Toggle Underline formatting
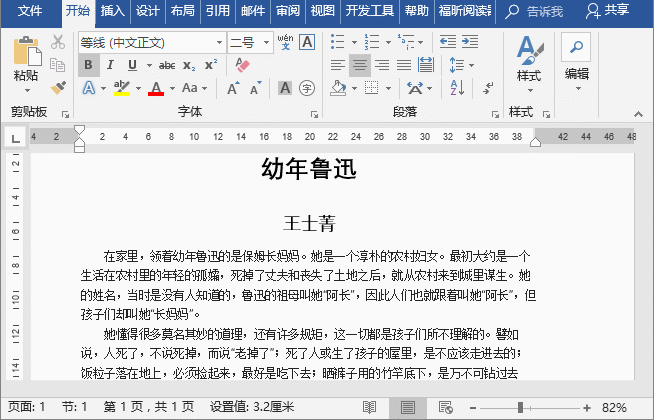This screenshot has height=420, width=654. coord(133,65)
